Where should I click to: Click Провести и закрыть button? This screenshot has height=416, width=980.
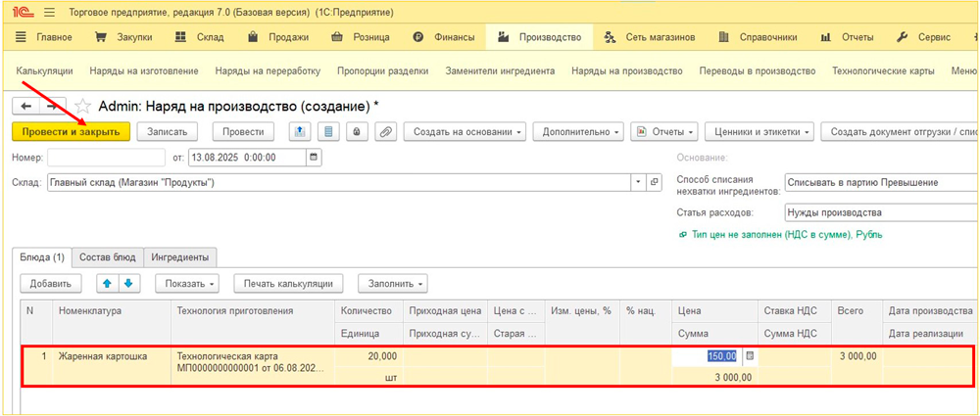[x=71, y=131]
